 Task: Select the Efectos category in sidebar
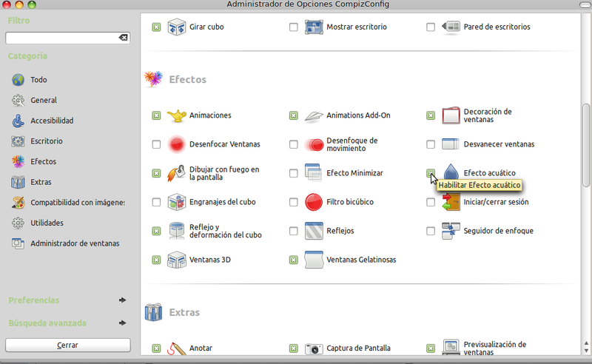(x=43, y=161)
